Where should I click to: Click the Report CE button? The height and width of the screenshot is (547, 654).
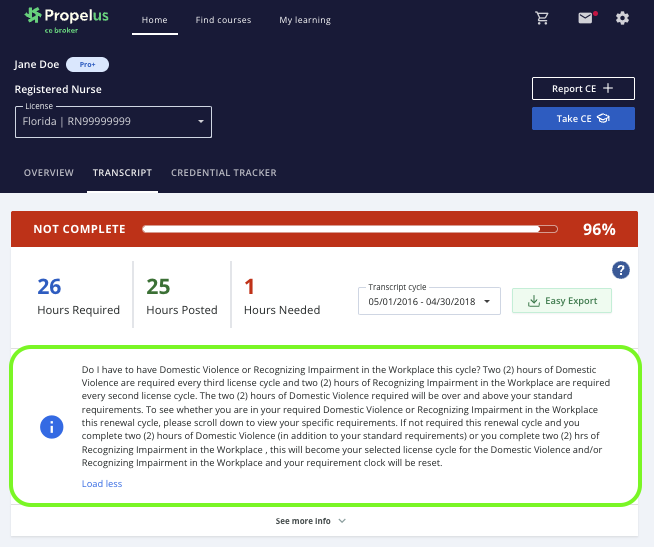click(583, 89)
